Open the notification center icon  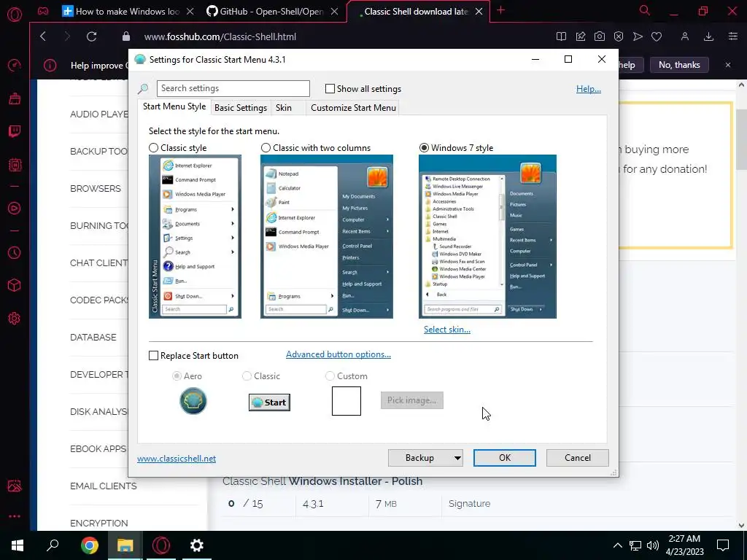click(723, 545)
